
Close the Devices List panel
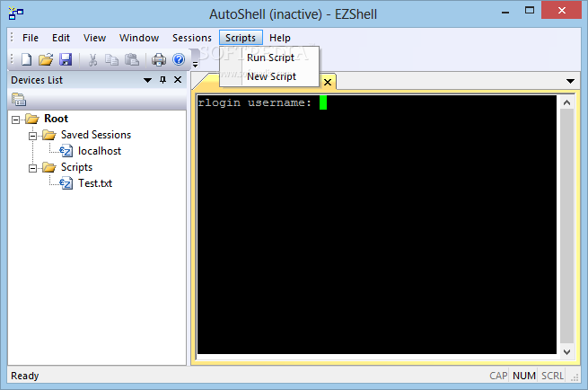(x=178, y=80)
